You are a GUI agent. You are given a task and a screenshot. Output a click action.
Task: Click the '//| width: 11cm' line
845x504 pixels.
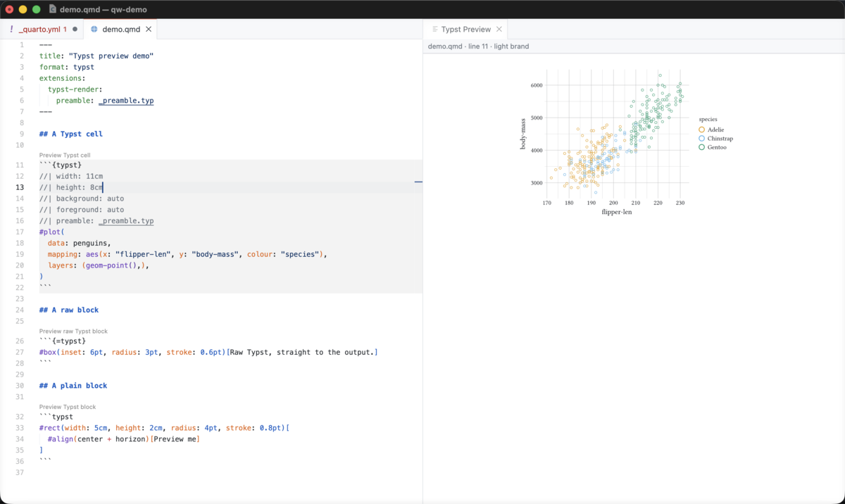pos(71,176)
